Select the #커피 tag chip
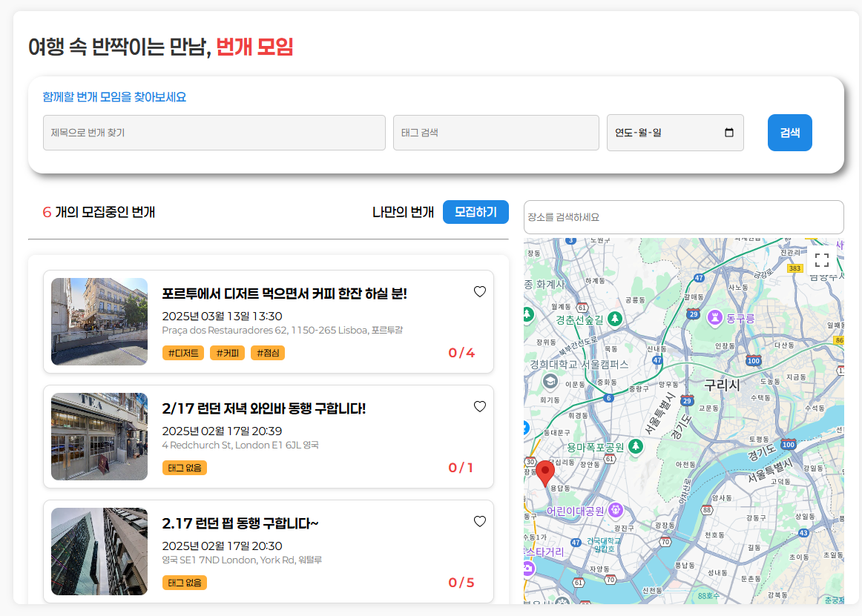Image resolution: width=862 pixels, height=616 pixels. pos(228,353)
